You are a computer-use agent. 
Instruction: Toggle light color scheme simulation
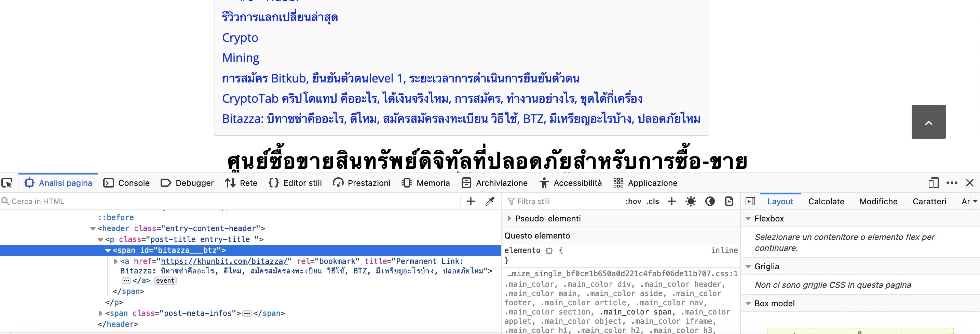(691, 202)
